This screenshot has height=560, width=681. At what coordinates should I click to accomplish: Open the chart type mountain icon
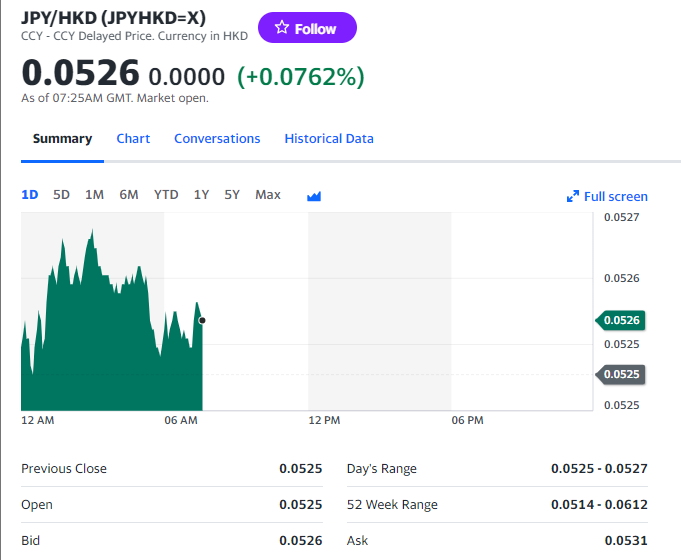click(x=314, y=196)
